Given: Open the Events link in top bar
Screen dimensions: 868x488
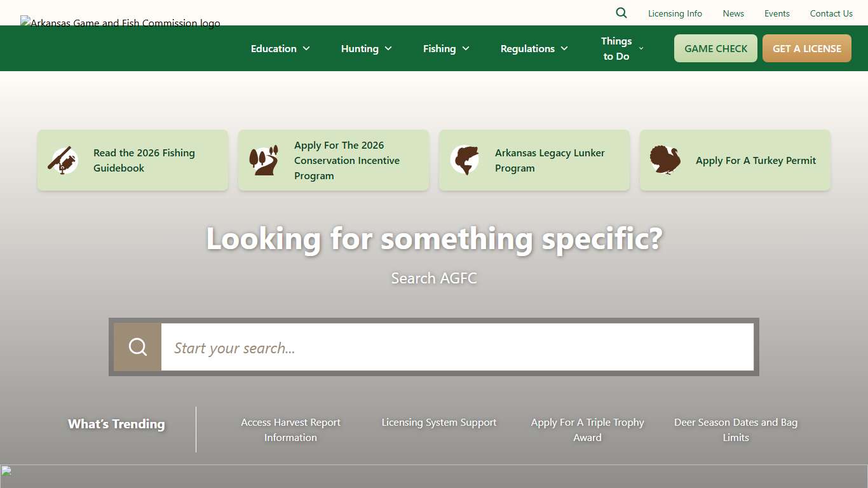Looking at the screenshot, I should tap(776, 13).
